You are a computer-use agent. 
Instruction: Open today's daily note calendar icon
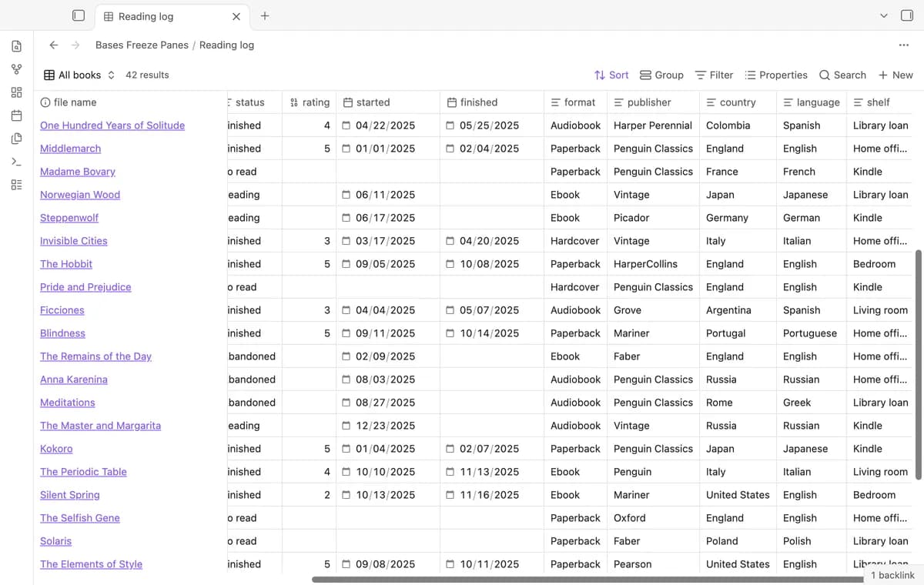pyautogui.click(x=16, y=115)
